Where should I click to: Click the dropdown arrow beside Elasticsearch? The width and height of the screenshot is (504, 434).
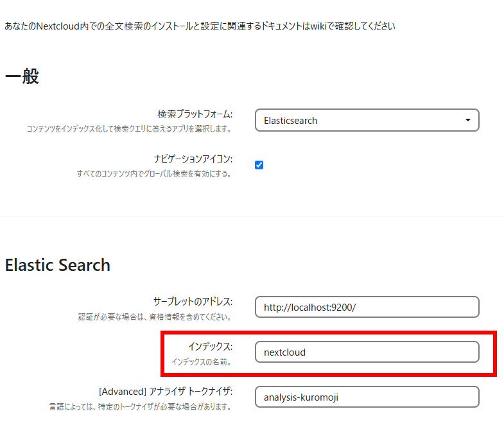click(x=467, y=120)
